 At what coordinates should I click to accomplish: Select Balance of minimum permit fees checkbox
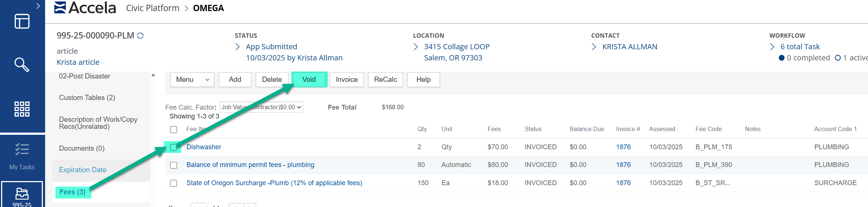173,165
